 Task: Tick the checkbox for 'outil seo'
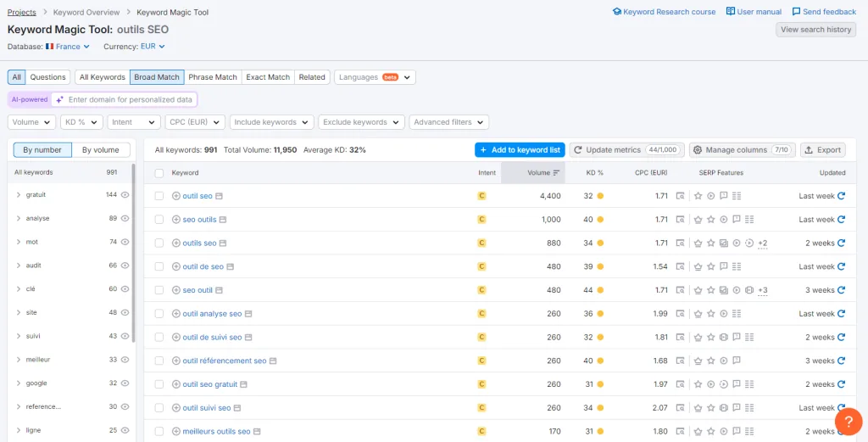tap(159, 196)
